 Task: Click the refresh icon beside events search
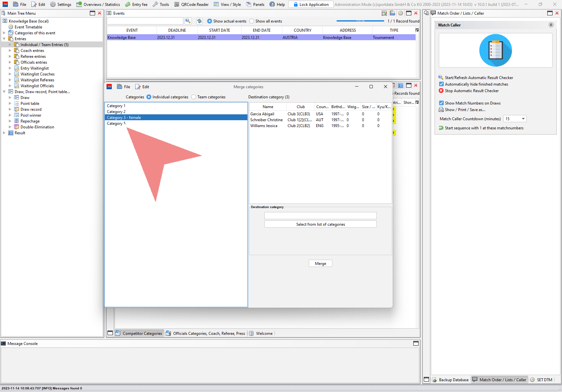(199, 21)
